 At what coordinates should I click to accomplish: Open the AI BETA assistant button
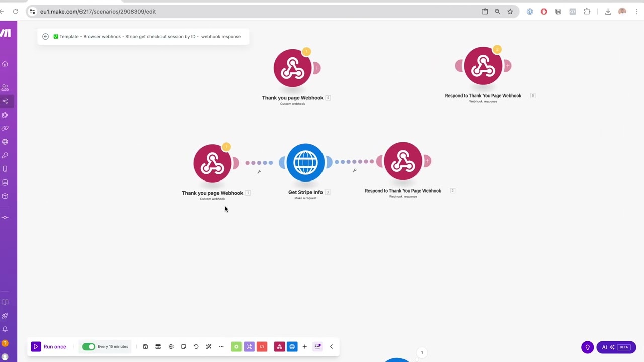(x=616, y=347)
